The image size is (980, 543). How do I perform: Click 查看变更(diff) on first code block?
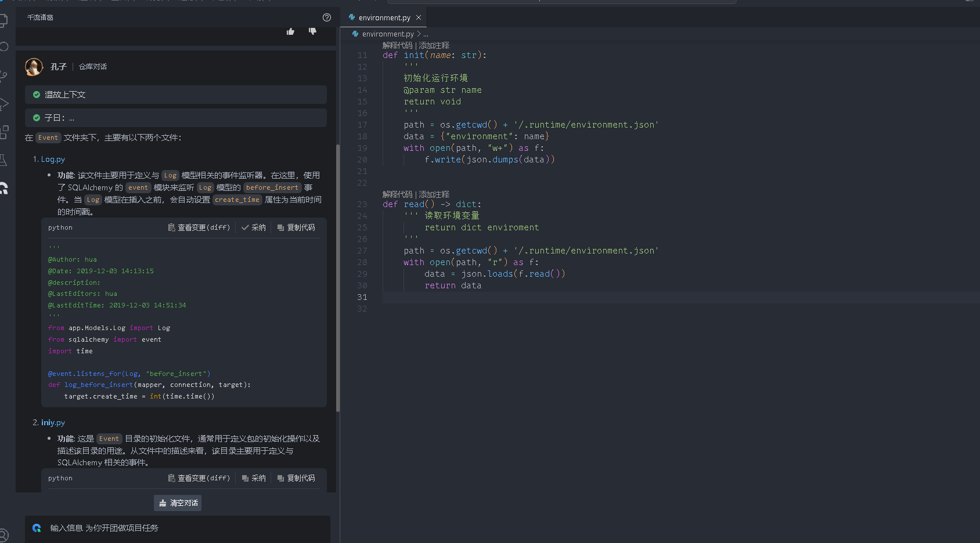[199, 227]
